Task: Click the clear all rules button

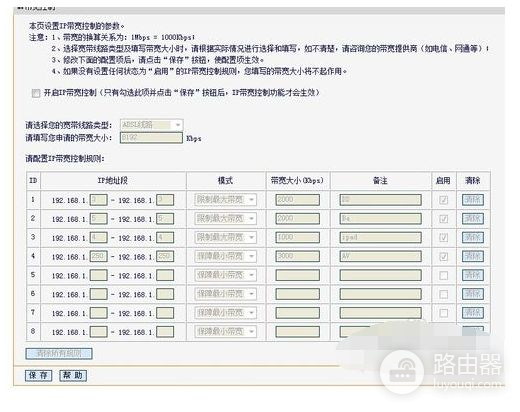Action: point(59,354)
